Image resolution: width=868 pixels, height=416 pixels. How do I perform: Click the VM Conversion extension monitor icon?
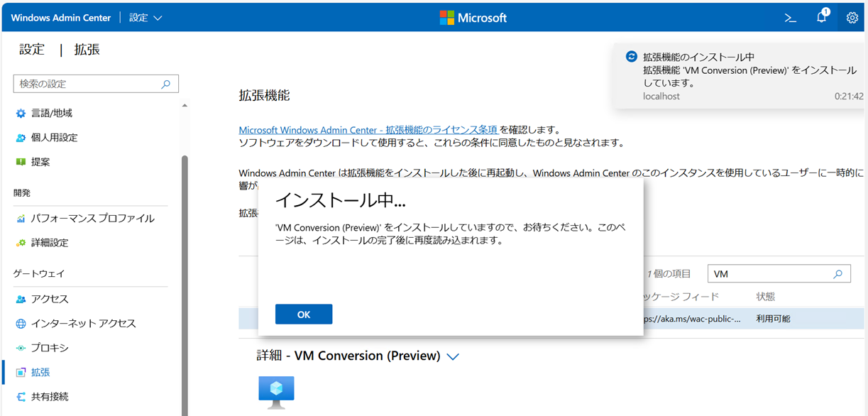pos(276,392)
